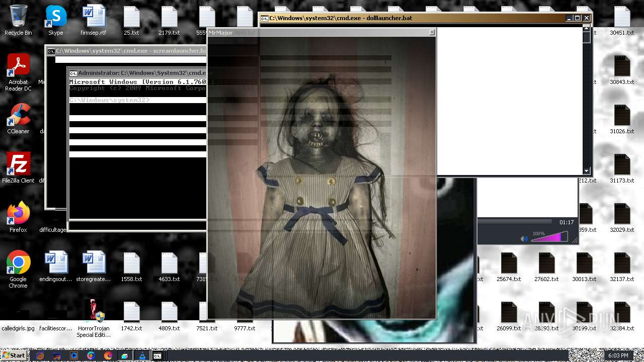644x362 pixels.
Task: Select the calledgirls.jpg file label
Action: pos(18,328)
